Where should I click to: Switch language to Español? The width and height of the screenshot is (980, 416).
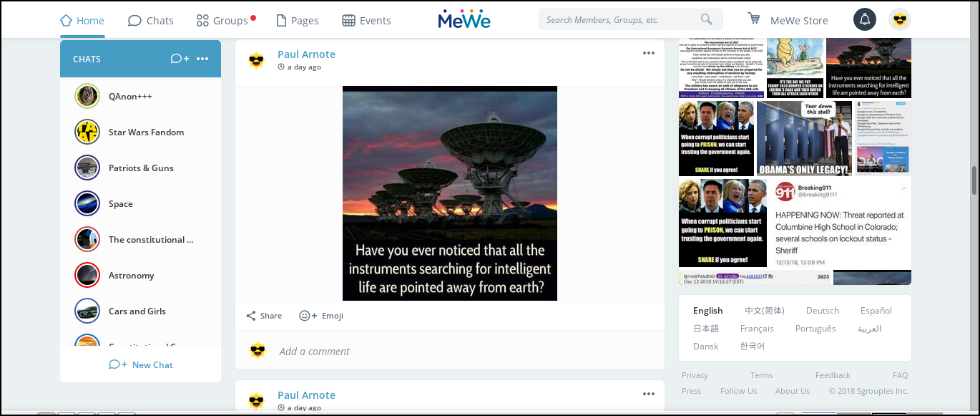pyautogui.click(x=876, y=311)
